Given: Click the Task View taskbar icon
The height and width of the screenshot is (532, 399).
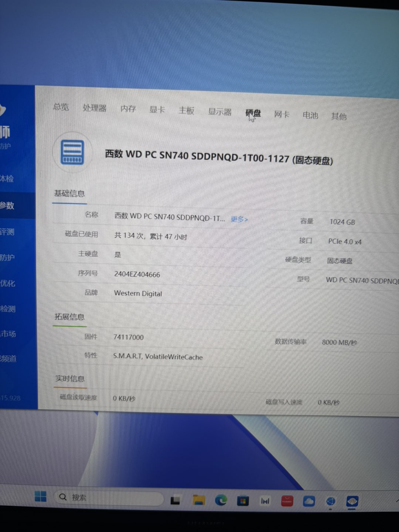Looking at the screenshot, I should coord(175,500).
